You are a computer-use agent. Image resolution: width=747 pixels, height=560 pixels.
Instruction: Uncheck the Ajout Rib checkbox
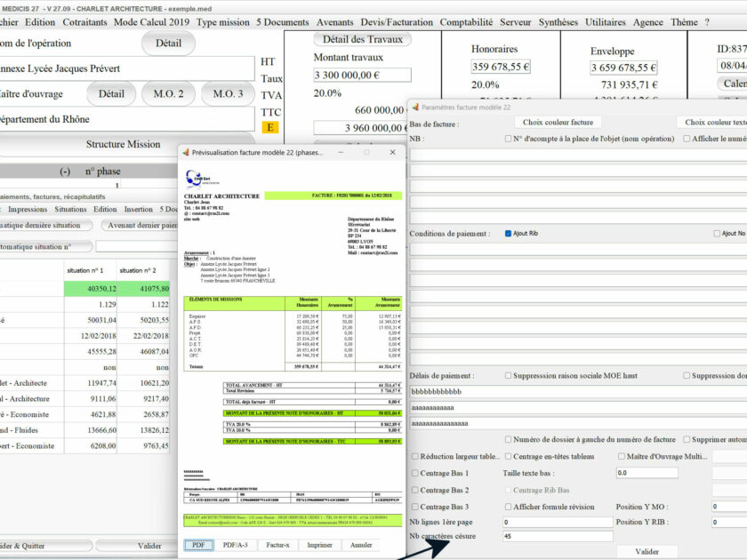508,233
